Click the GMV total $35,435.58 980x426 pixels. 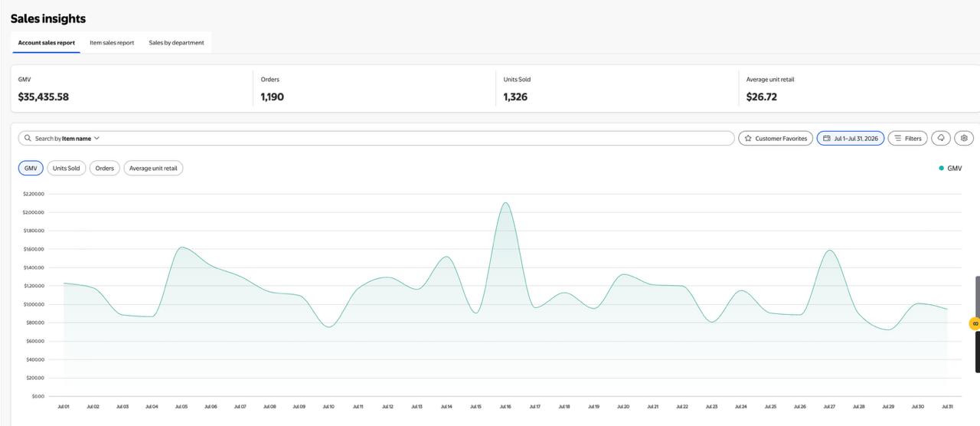[44, 97]
